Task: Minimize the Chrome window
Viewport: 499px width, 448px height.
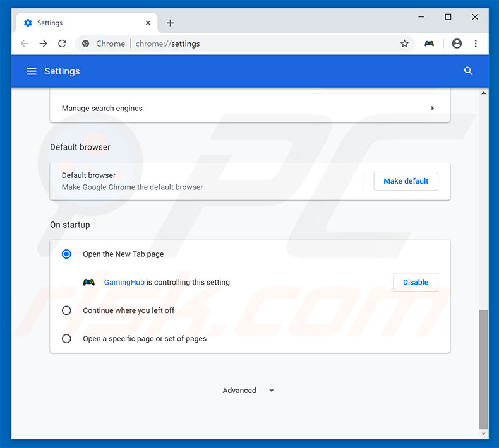Action: [x=421, y=17]
